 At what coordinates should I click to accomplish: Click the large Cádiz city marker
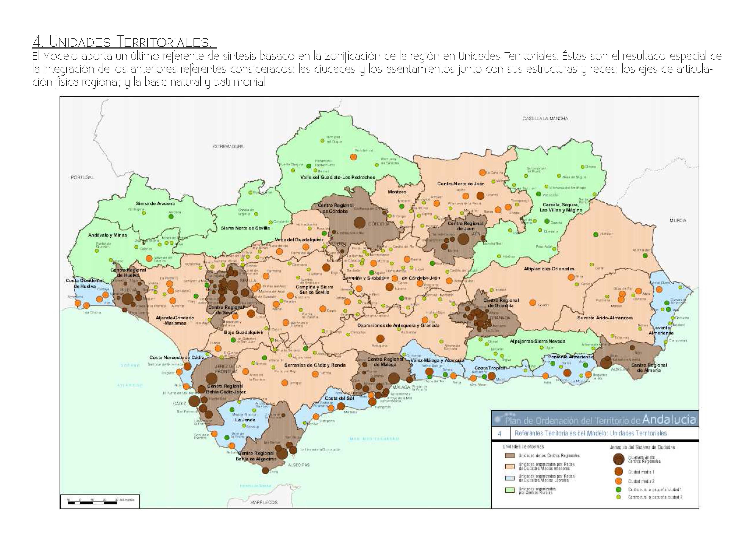coord(194,401)
